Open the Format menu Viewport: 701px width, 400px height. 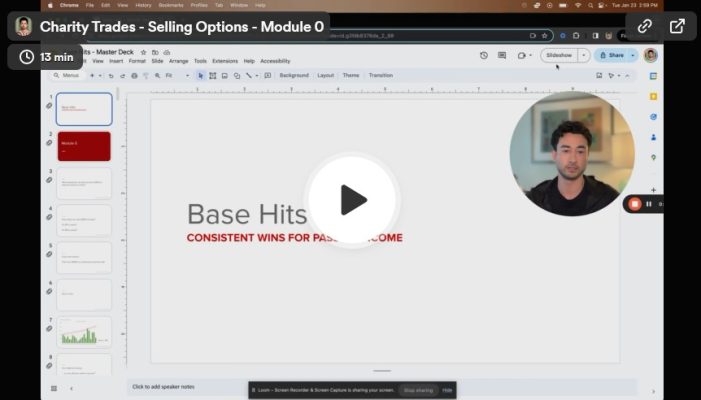click(137, 61)
